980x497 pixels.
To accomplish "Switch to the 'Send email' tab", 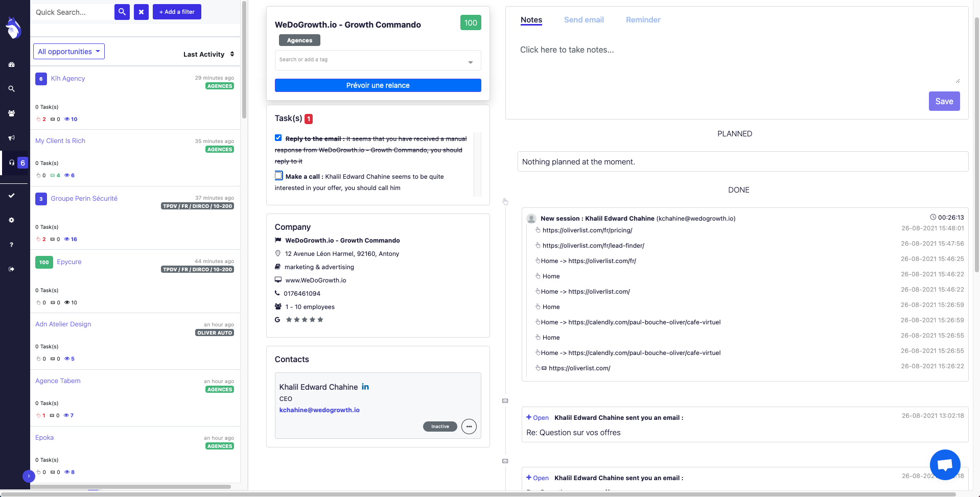I will (584, 20).
